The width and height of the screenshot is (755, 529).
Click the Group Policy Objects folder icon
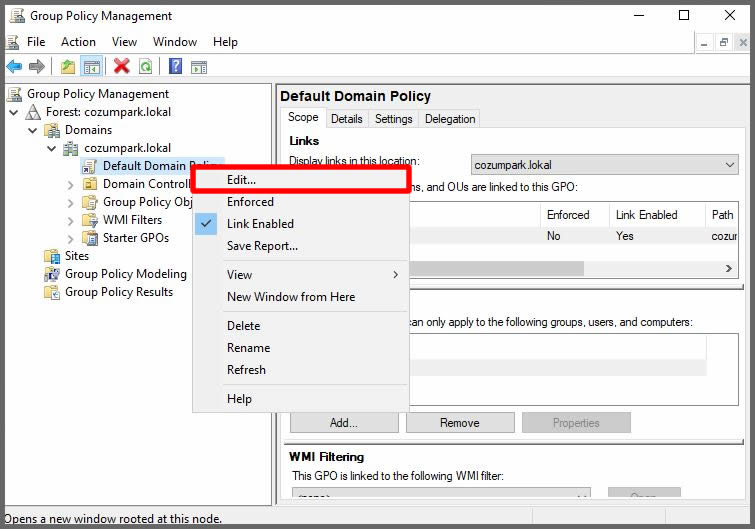90,202
